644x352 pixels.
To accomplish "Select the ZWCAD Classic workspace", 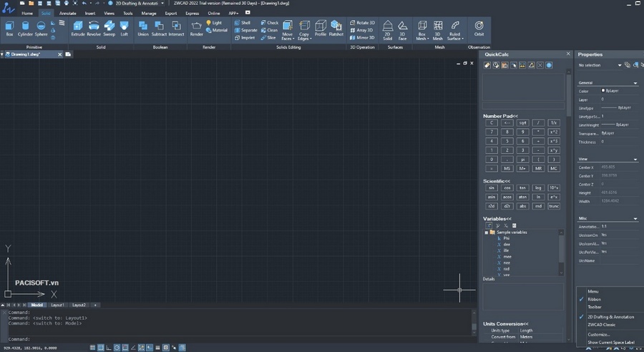I will 601,325.
